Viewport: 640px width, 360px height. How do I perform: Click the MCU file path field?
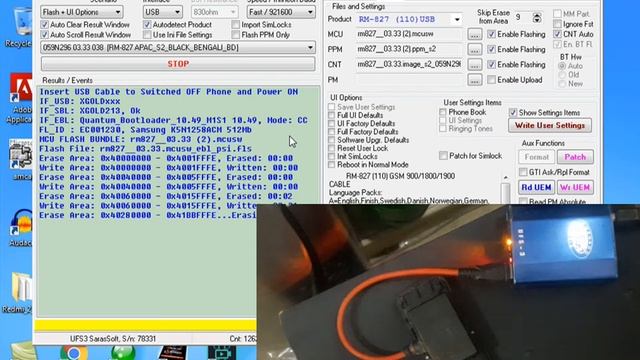pos(409,34)
